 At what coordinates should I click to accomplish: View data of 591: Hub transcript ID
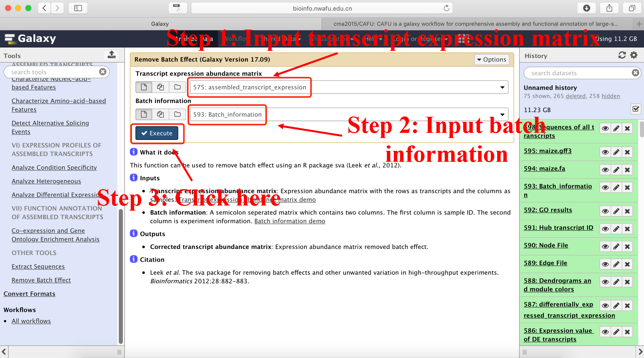(605, 229)
